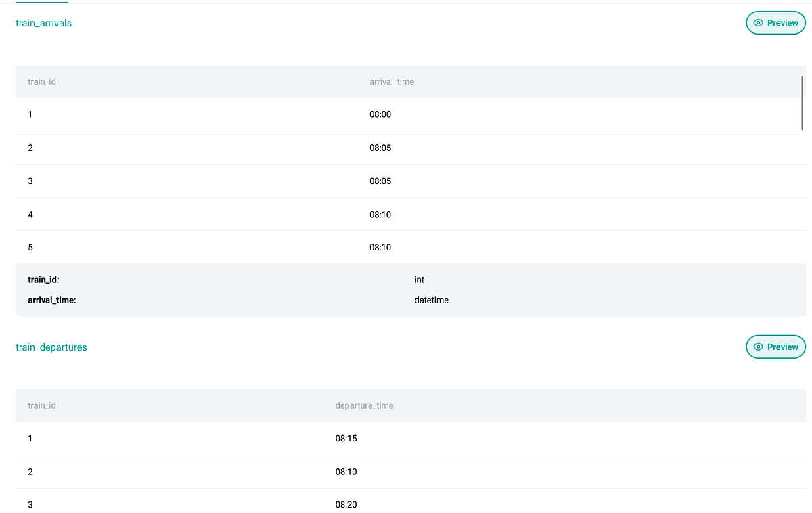
Task: Click the train_arrivals scrollbar thumb
Action: tap(803, 102)
